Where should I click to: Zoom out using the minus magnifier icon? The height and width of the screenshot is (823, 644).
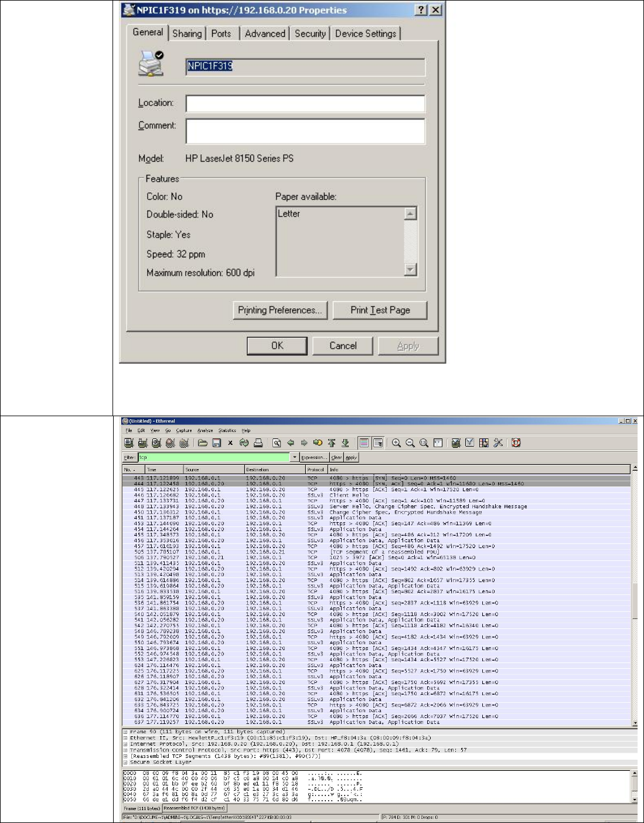[410, 443]
